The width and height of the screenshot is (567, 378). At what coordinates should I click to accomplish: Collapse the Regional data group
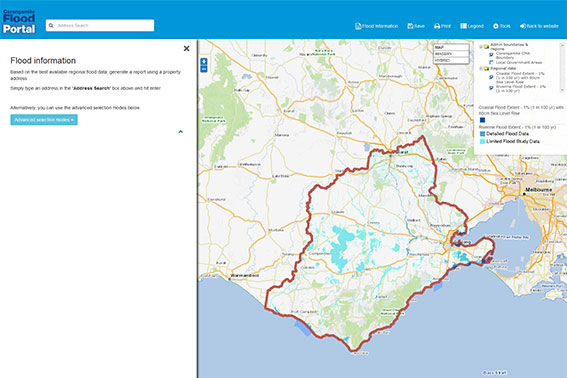481,68
